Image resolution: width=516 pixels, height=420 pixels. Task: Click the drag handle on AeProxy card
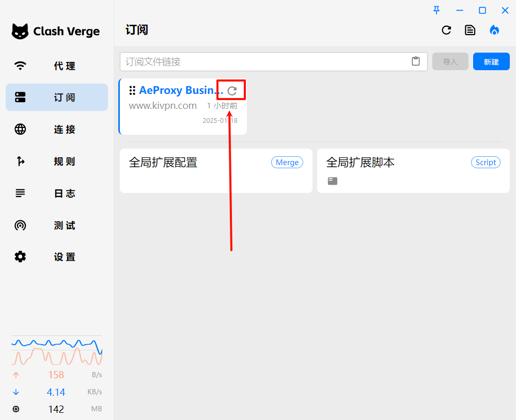tap(132, 90)
